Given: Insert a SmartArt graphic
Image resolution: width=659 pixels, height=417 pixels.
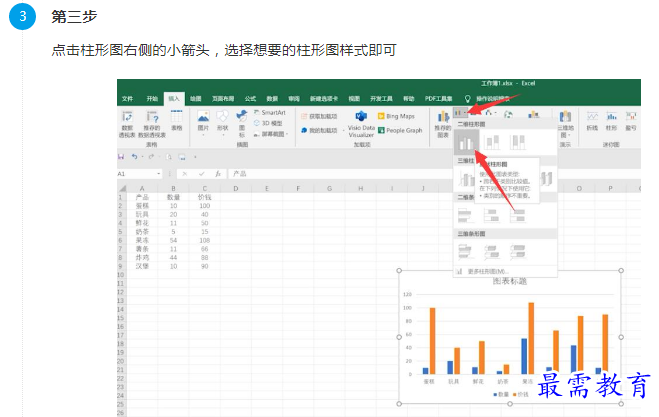Looking at the screenshot, I should [269, 113].
